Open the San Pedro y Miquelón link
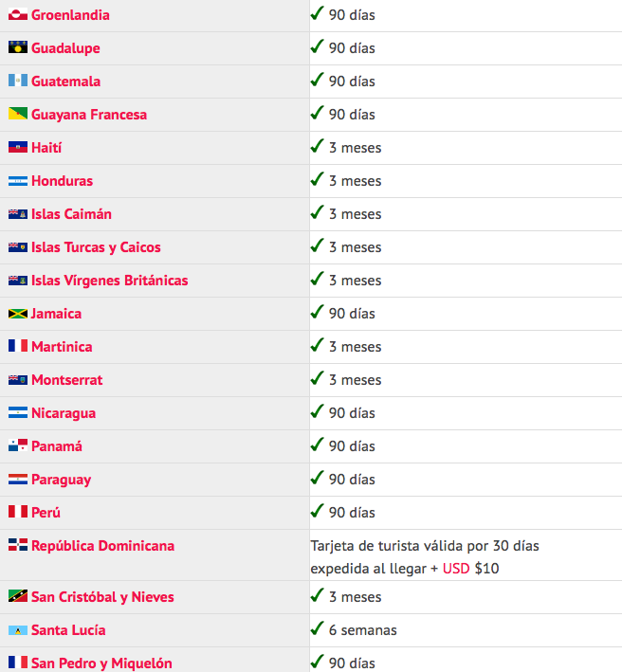The height and width of the screenshot is (672, 622). point(101,663)
